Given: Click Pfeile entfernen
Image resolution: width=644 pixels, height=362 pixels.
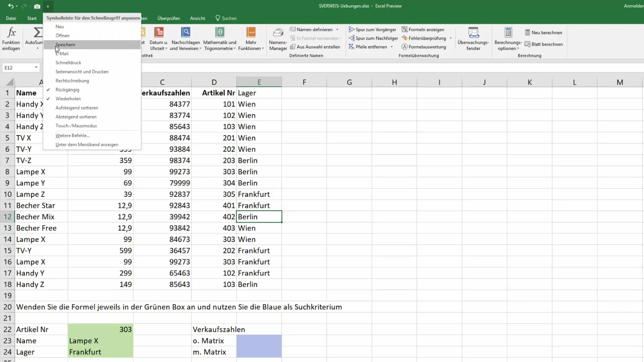Looking at the screenshot, I should 368,47.
